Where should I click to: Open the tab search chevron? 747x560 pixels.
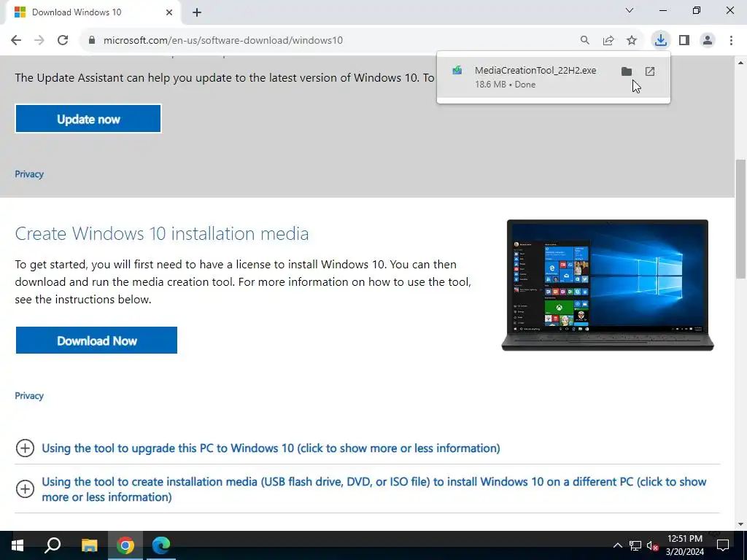tap(630, 10)
